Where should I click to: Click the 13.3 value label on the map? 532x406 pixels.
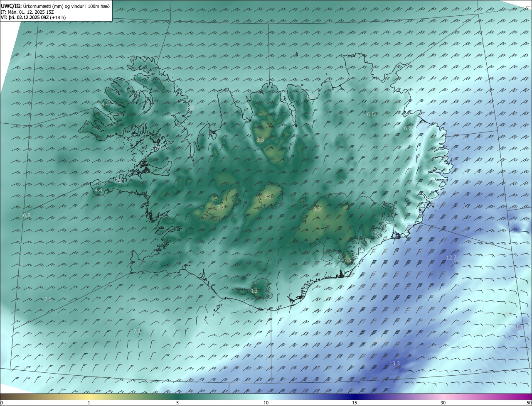pos(394,364)
